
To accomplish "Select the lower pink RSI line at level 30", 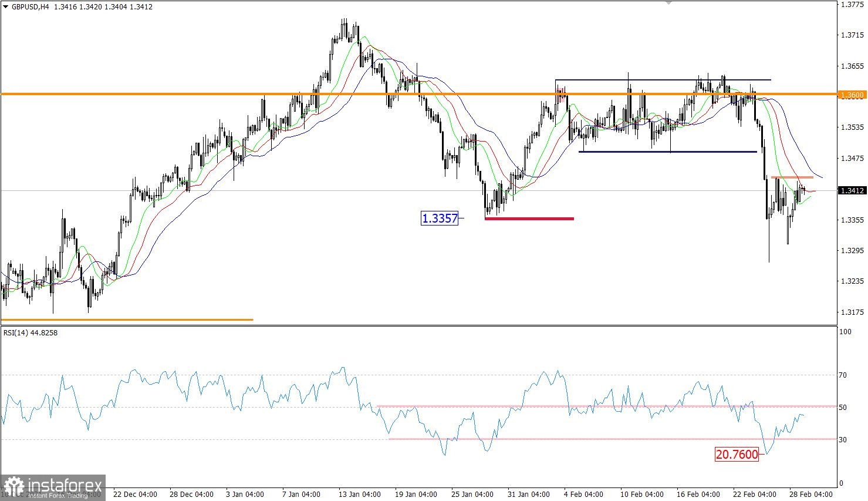I will pos(613,439).
